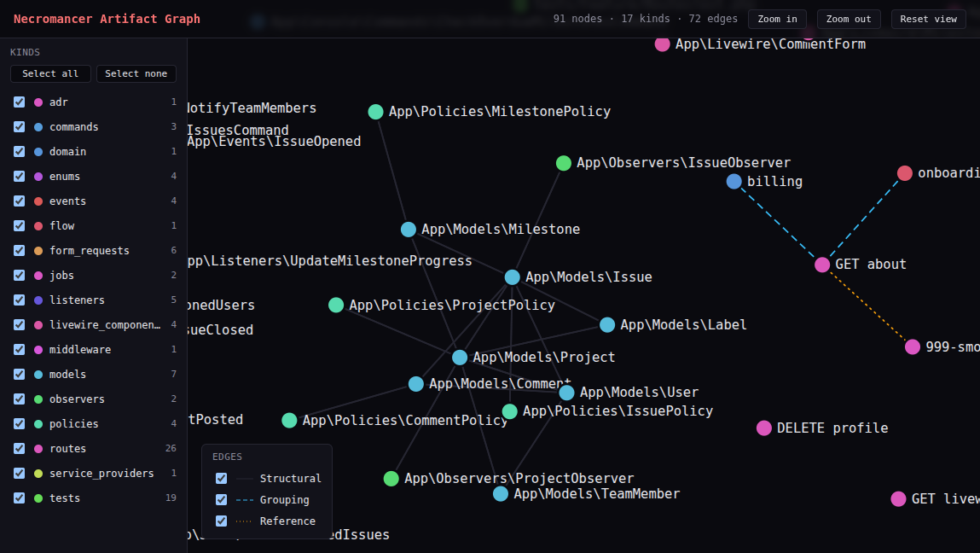The height and width of the screenshot is (553, 980).
Task: Toggle the adr kind checkbox
Action: 20,102
